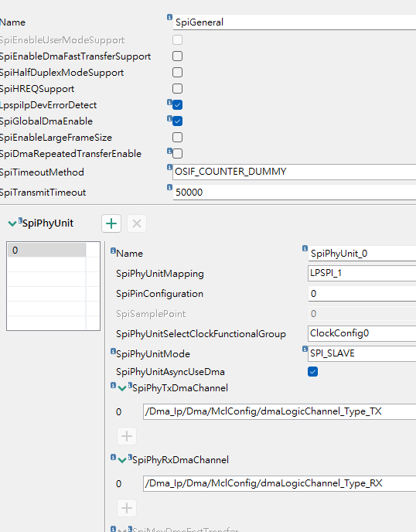
Task: Uncheck SpiPhyUnitAsyncUseDma checkbox
Action: click(x=313, y=371)
